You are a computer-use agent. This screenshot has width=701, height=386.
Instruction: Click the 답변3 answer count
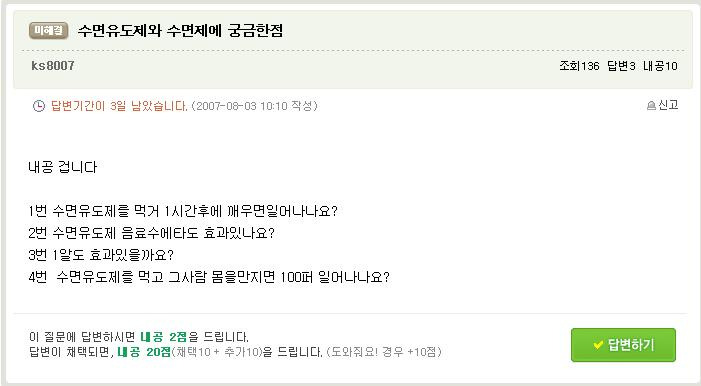[621, 66]
